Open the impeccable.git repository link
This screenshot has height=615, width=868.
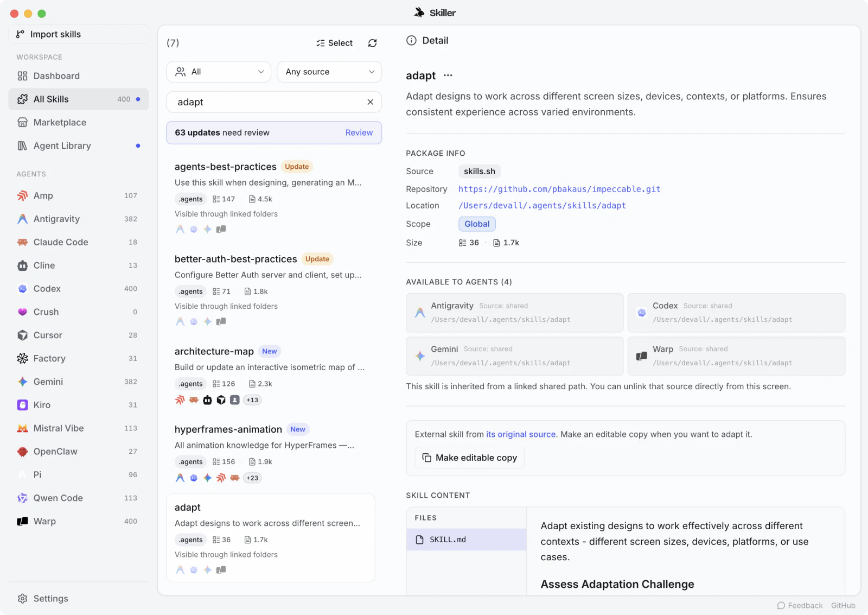559,189
